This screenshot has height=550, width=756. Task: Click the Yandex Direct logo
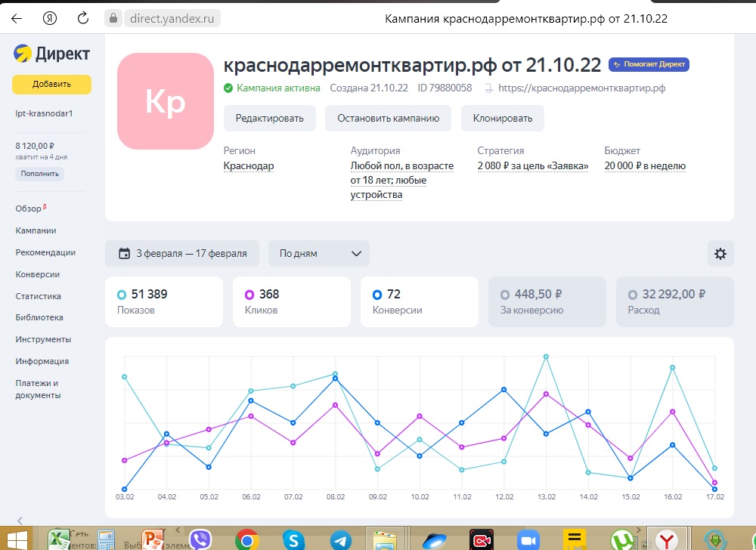tap(51, 54)
